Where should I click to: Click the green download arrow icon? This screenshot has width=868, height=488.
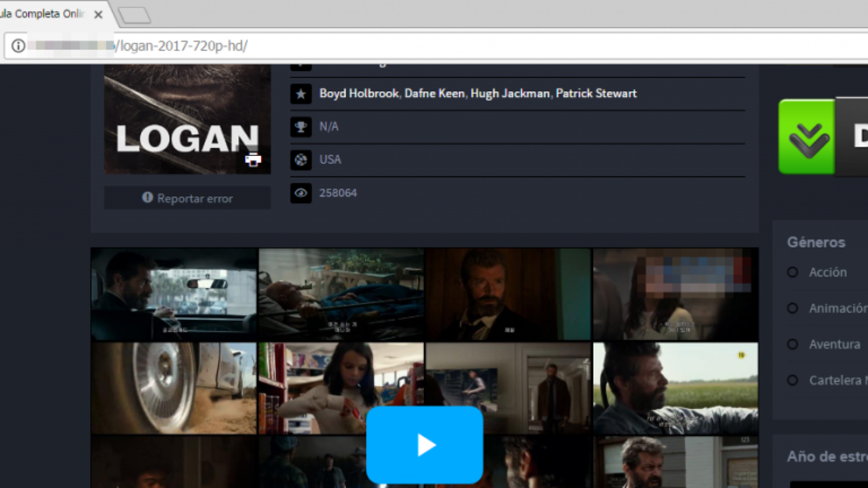tap(807, 137)
